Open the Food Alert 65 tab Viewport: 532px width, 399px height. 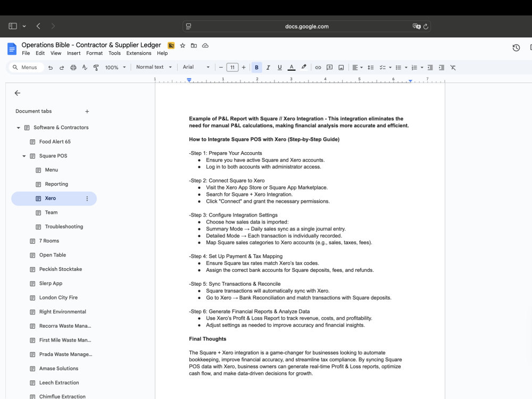55,142
